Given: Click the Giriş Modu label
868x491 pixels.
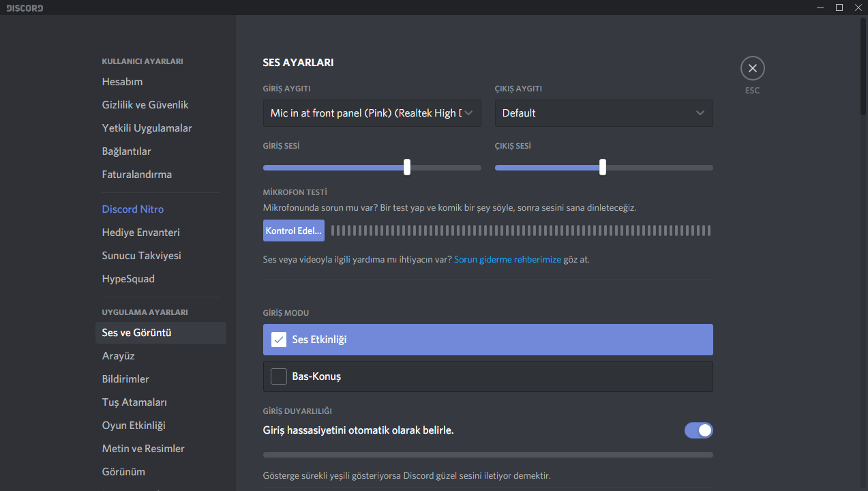Looking at the screenshot, I should [x=286, y=313].
